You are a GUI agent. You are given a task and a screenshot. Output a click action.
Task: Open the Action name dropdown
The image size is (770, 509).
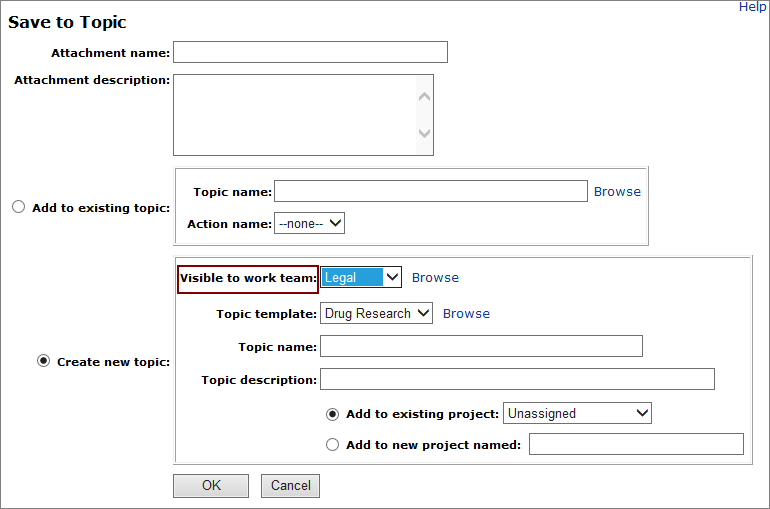pos(309,223)
